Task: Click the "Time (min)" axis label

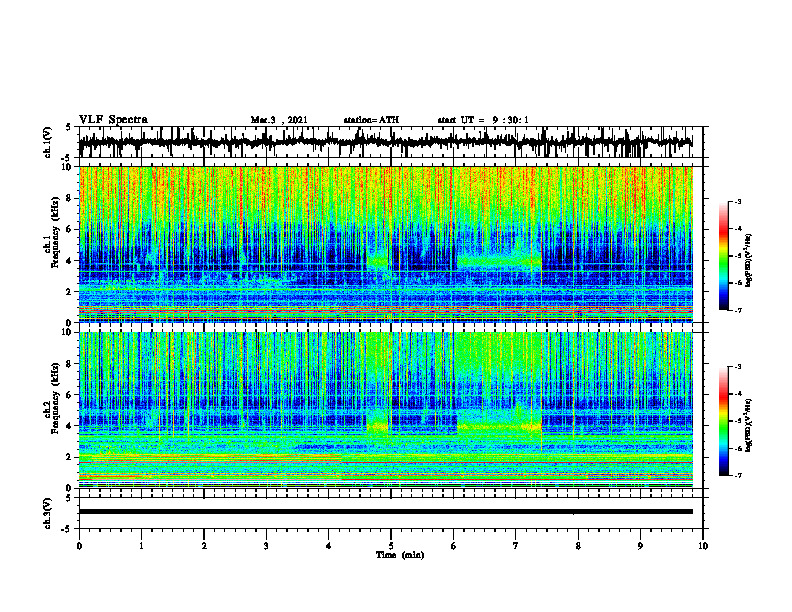Action: pyautogui.click(x=400, y=555)
